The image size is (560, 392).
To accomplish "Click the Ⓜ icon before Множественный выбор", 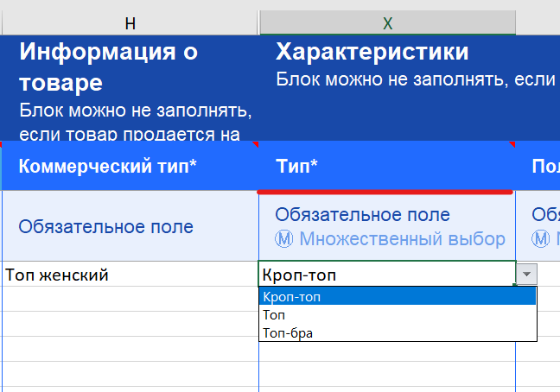I will coord(283,239).
